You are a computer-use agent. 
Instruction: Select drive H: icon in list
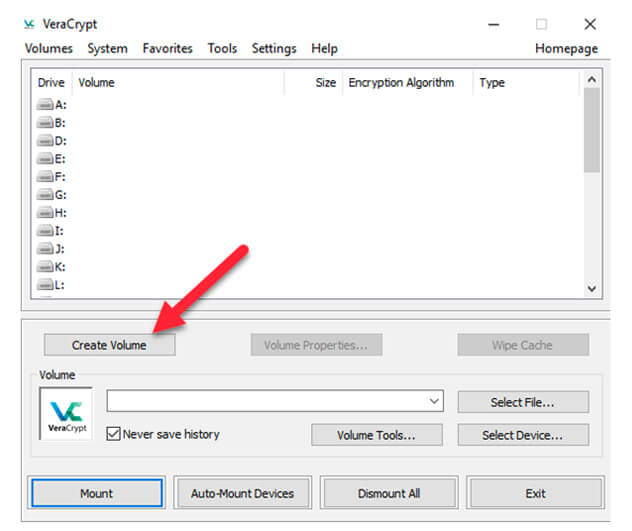pyautogui.click(x=45, y=212)
